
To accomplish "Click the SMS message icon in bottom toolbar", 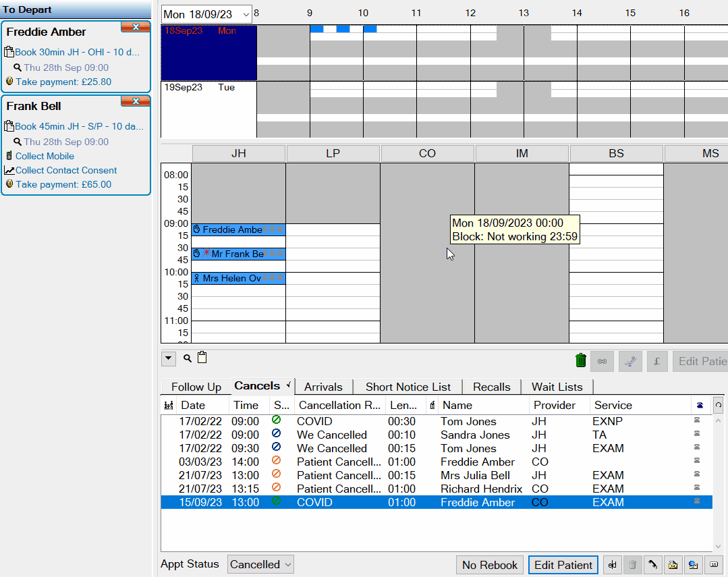I will [714, 565].
